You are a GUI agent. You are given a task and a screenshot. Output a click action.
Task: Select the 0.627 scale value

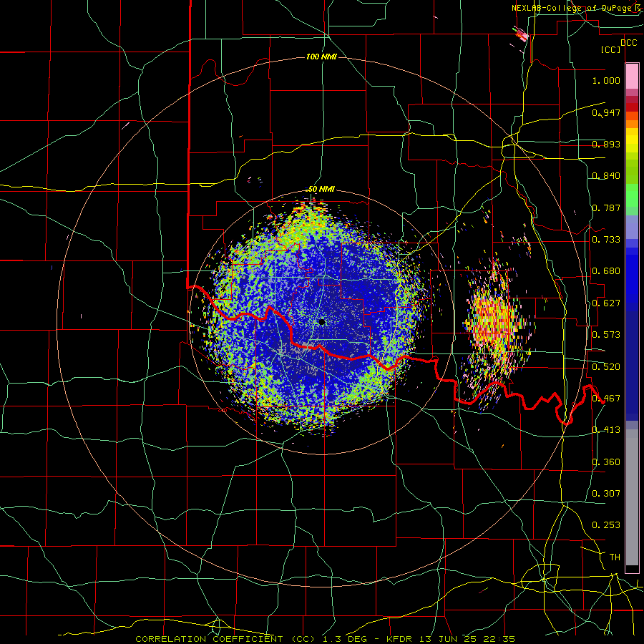606,303
